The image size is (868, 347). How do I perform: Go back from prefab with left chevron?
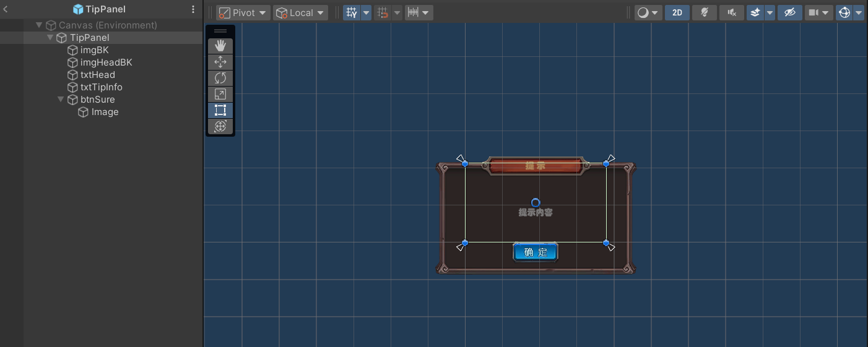coord(6,9)
